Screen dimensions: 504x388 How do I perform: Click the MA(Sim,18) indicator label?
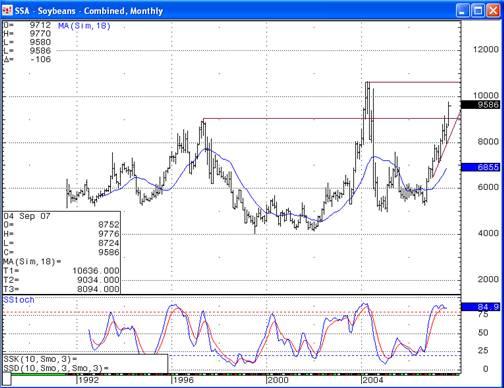pyautogui.click(x=84, y=26)
